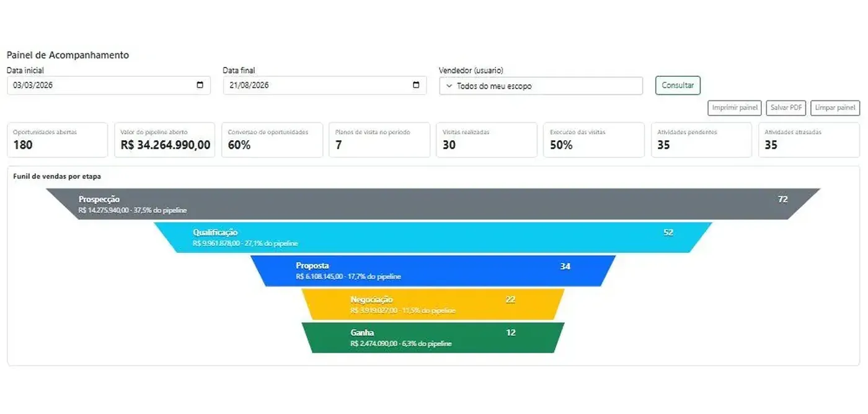
Task: Click the count 12 in Ganha
Action: [x=511, y=333]
